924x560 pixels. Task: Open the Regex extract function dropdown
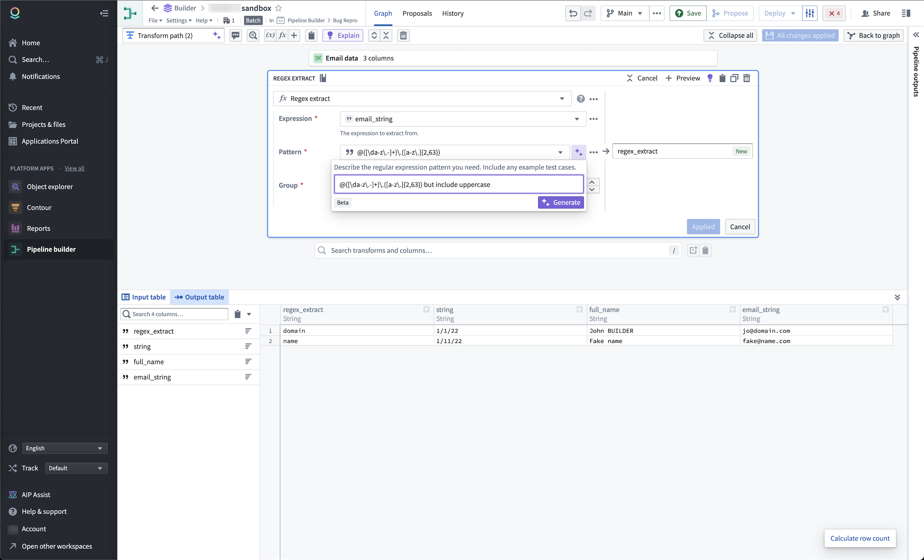point(422,99)
